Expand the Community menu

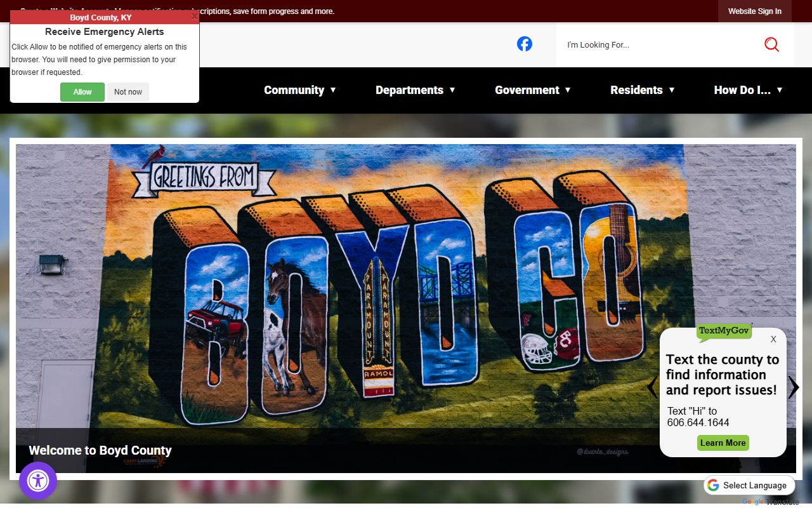point(299,90)
